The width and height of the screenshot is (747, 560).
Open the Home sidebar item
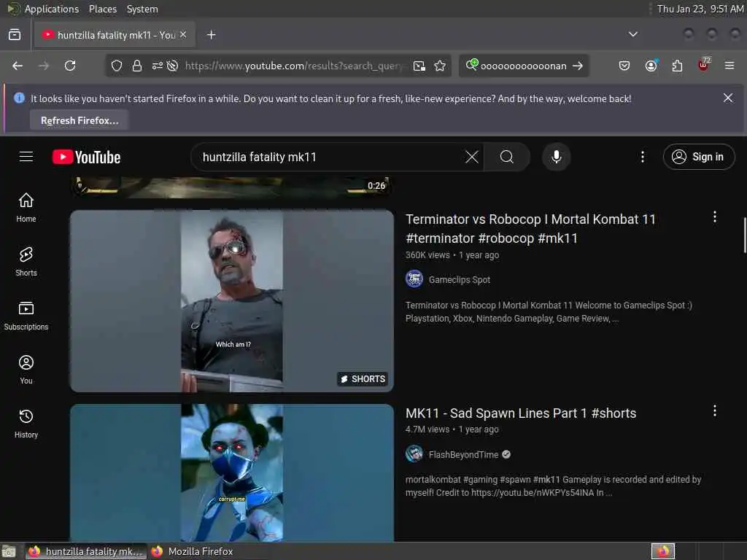[x=26, y=208]
